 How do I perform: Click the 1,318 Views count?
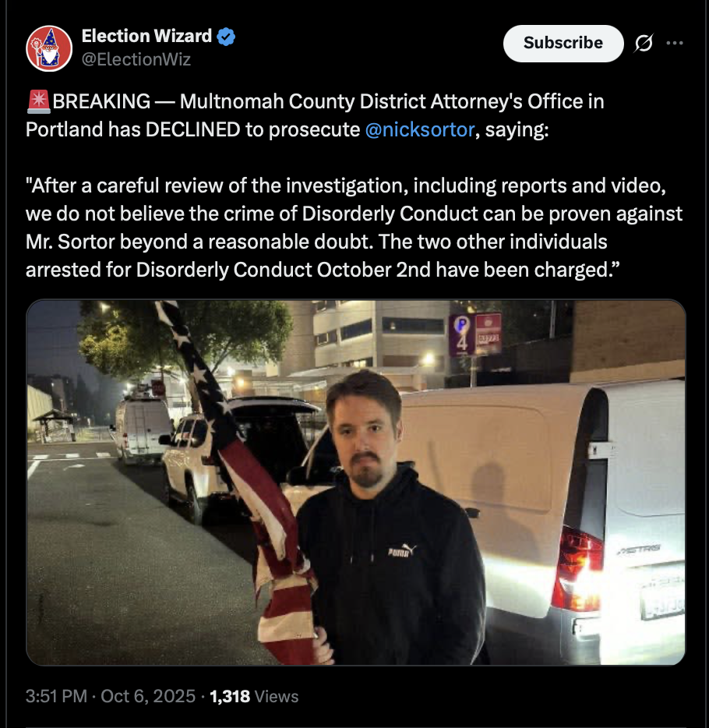point(254,696)
